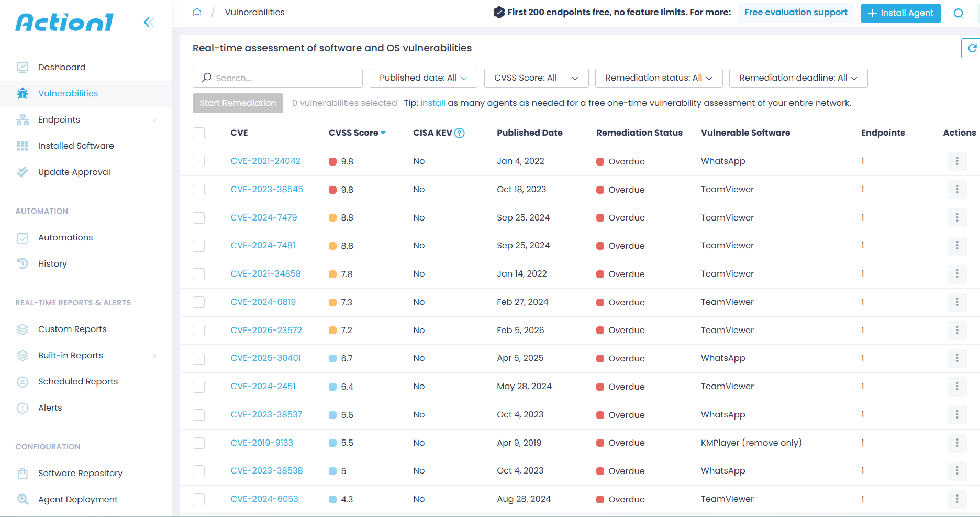Screen dimensions: 980x517
Task: Open actions menu for CVE-2021-34858
Action: point(957,274)
